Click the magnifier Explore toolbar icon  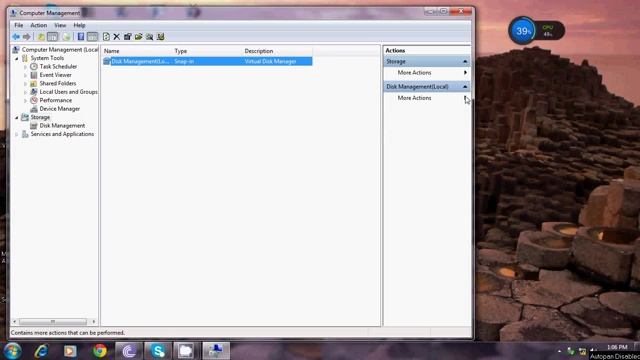tap(150, 37)
